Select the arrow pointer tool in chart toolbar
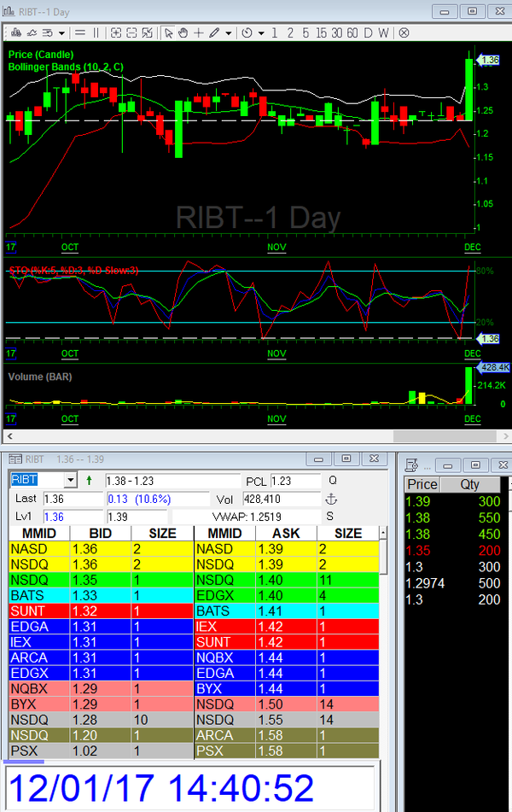The image size is (512, 812). point(168,32)
